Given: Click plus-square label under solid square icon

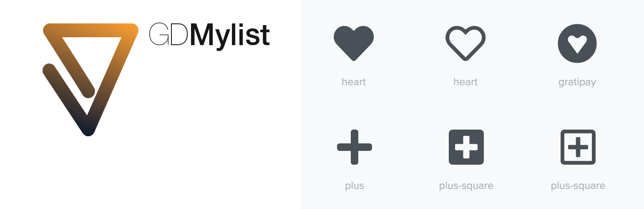Looking at the screenshot, I should point(466,186).
